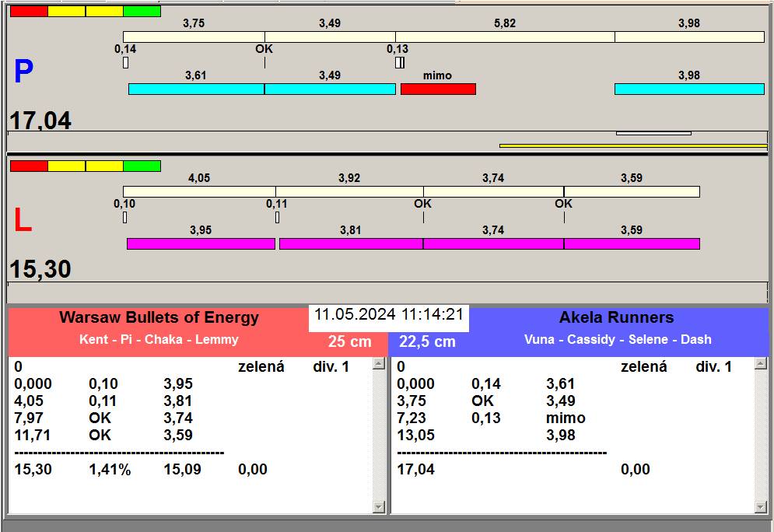The width and height of the screenshot is (774, 532).
Task: Select the cyan 3,98 run bar
Action: [x=689, y=89]
